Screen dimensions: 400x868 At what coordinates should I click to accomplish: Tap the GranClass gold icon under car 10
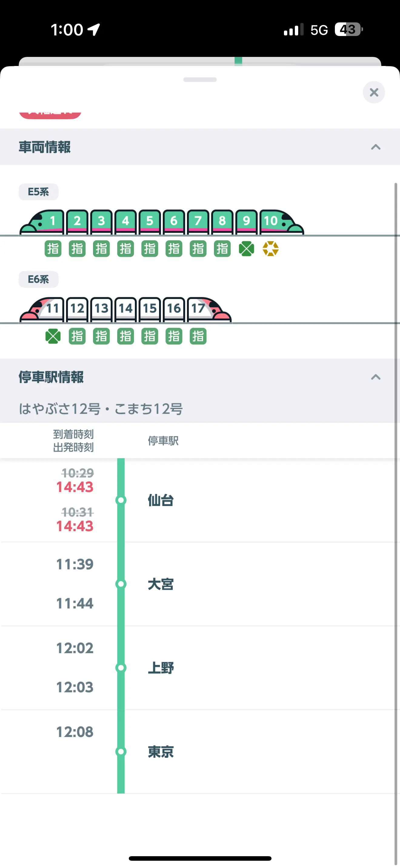[x=271, y=249]
